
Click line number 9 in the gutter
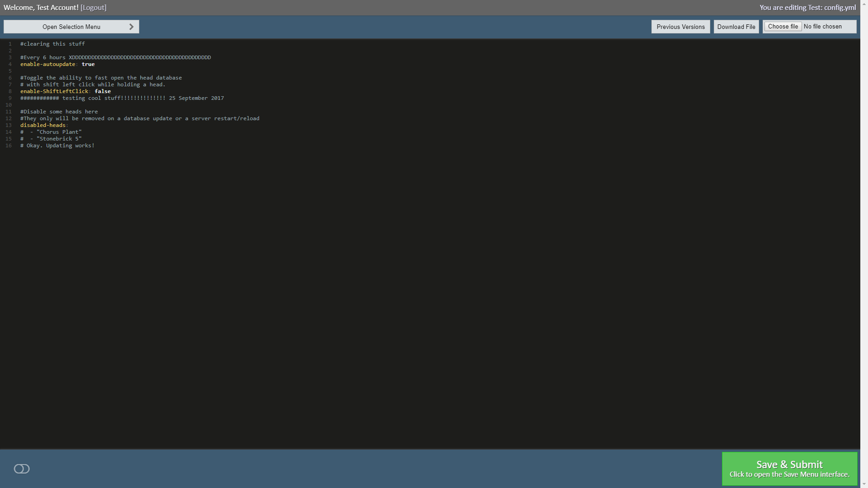pos(9,98)
